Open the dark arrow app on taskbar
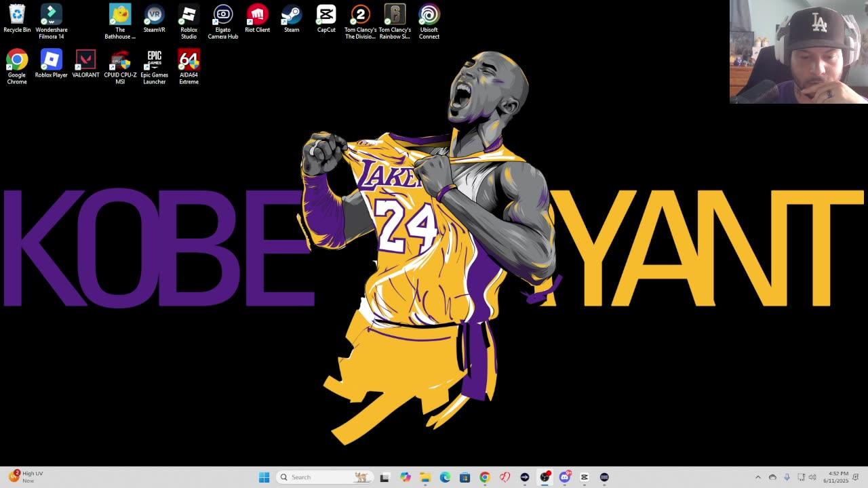 click(525, 477)
